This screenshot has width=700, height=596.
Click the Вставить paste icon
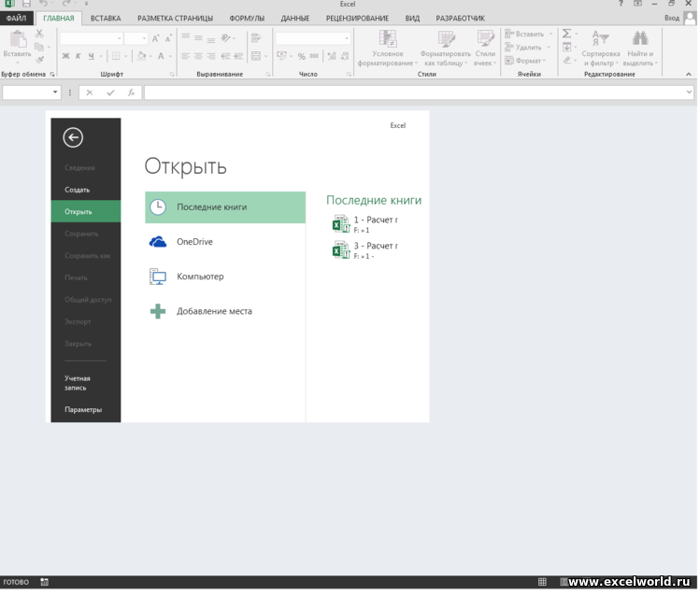[x=18, y=40]
